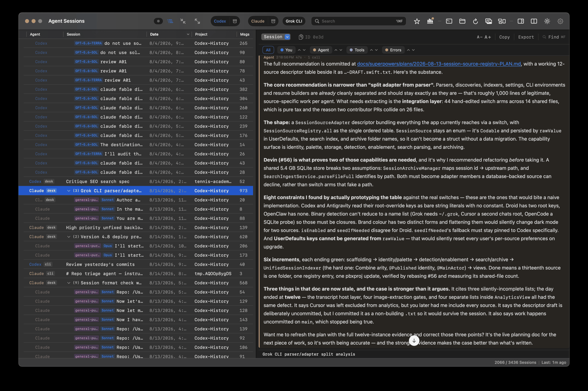The image size is (588, 391).
Task: Toggle the You messages filter
Action: [x=286, y=50]
